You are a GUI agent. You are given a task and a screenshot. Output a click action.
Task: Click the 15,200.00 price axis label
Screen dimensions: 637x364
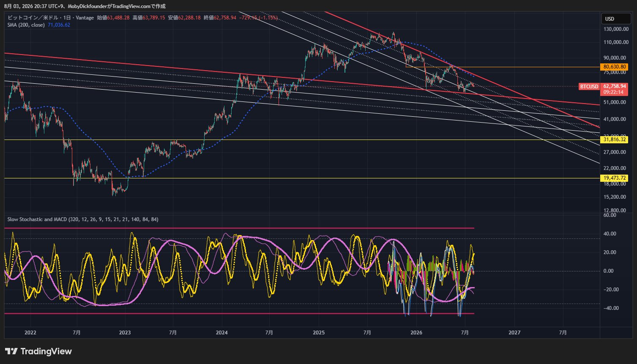tap(615, 197)
